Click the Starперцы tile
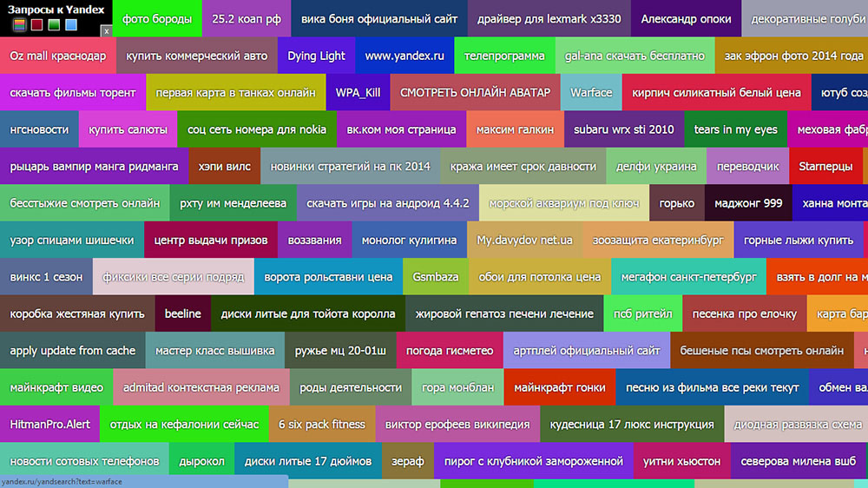The height and width of the screenshot is (488, 868). tap(826, 166)
